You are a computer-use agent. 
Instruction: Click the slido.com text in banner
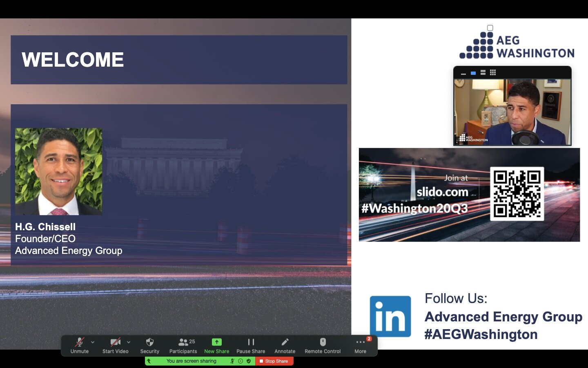point(442,192)
